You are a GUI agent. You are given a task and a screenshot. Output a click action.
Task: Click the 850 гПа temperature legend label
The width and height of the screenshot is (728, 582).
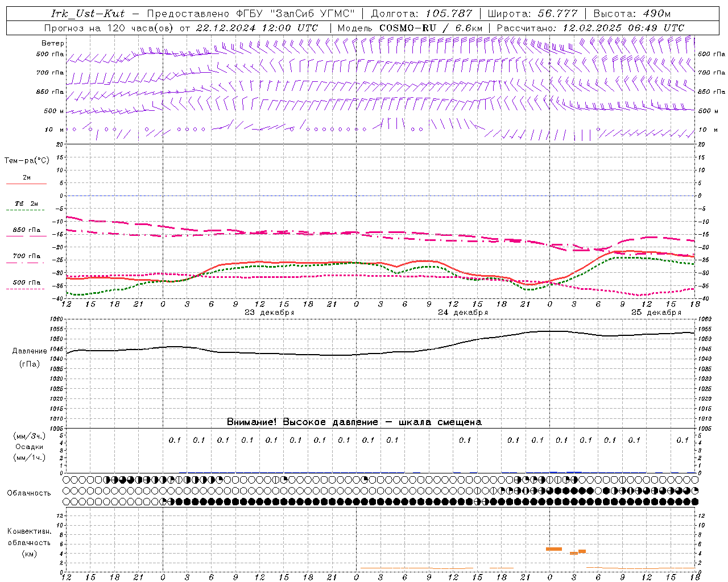[x=27, y=230]
